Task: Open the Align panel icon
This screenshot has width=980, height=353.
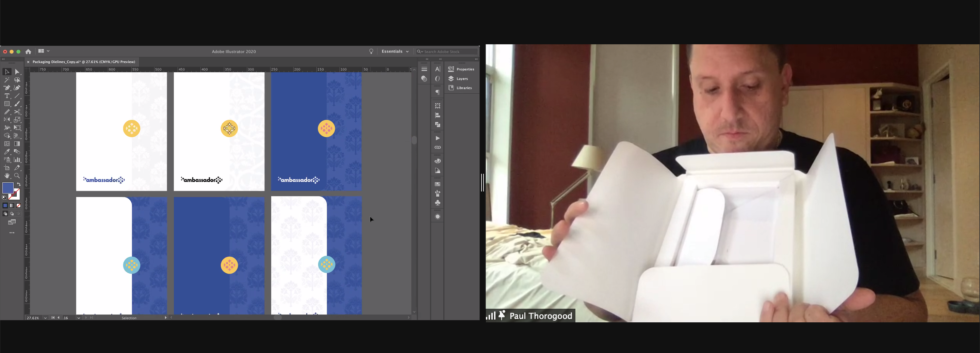Action: coord(438,115)
